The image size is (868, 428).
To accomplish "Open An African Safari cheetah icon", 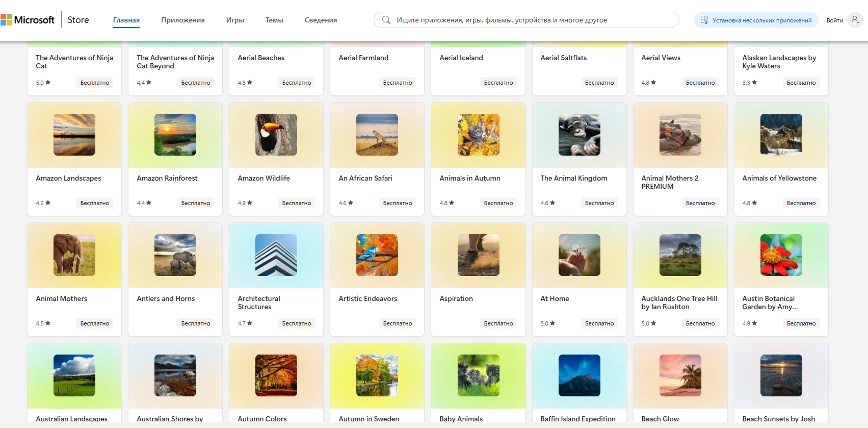I will tap(377, 135).
